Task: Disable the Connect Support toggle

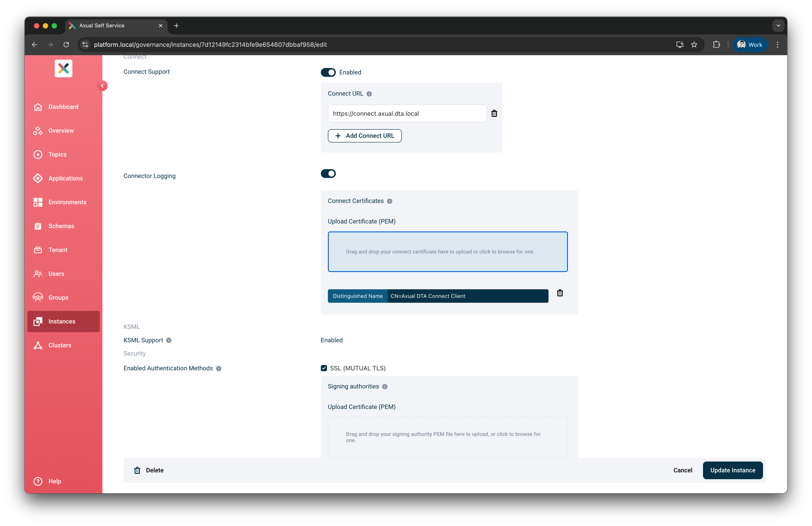Action: click(328, 72)
